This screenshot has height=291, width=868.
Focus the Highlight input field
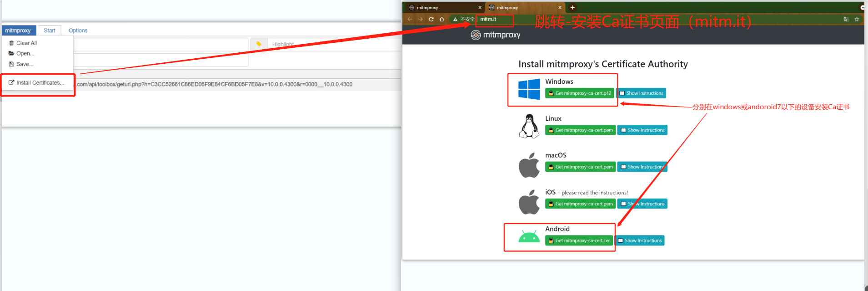pyautogui.click(x=334, y=44)
